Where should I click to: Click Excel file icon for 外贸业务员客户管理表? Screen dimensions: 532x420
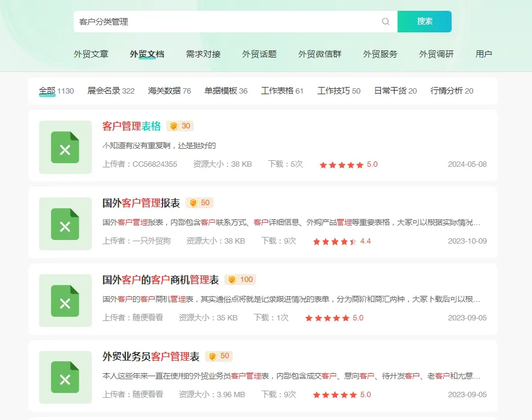65,377
